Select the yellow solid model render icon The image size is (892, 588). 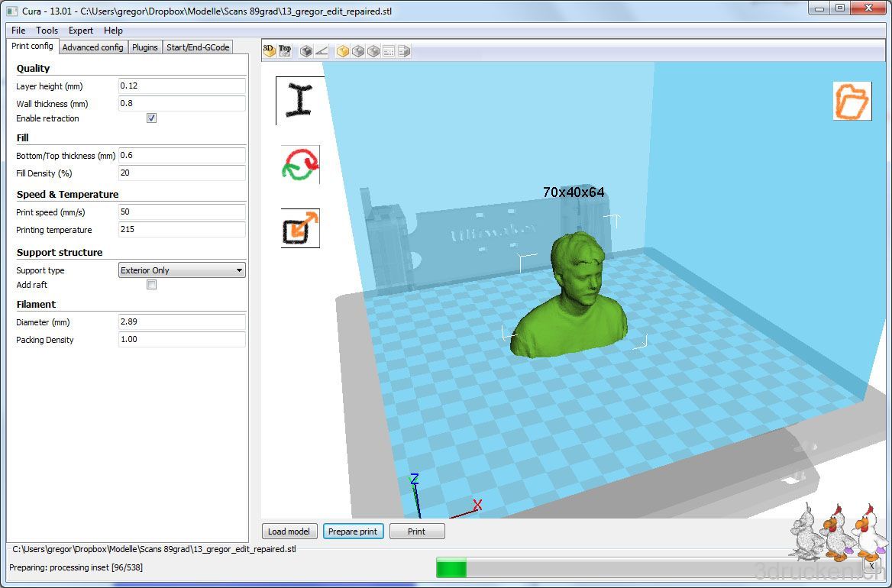[x=342, y=51]
